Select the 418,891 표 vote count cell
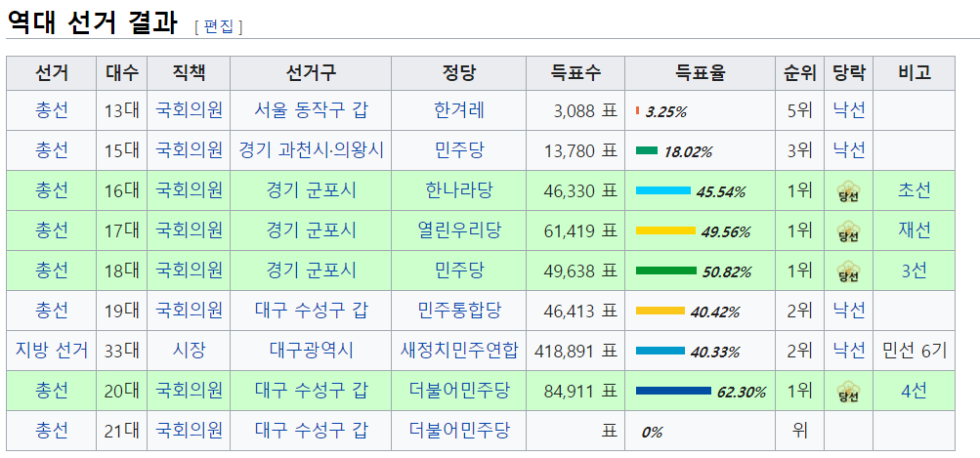Screen dimensions: 980x458 [x=575, y=351]
